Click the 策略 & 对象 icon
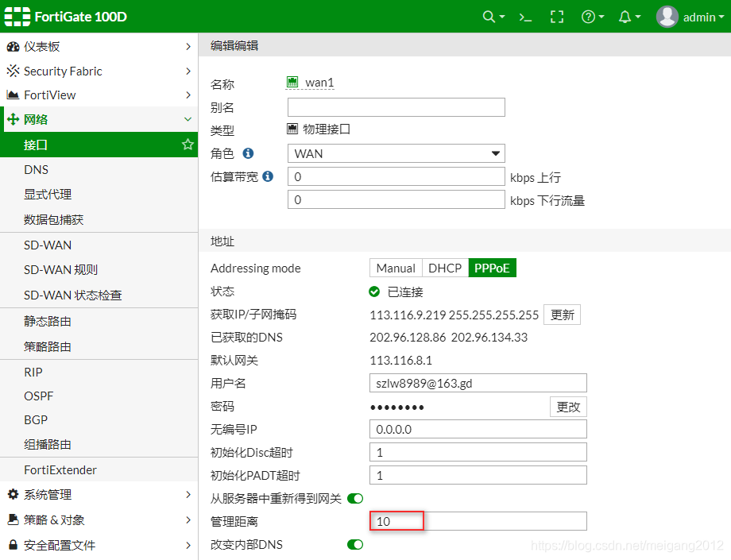The width and height of the screenshot is (731, 560). coord(13,519)
